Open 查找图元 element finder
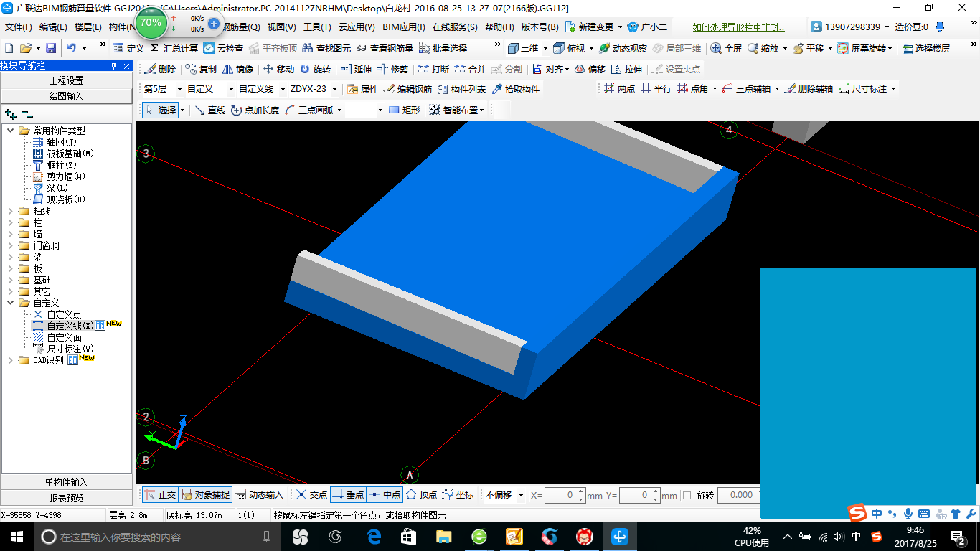980x551 pixels. coord(326,48)
